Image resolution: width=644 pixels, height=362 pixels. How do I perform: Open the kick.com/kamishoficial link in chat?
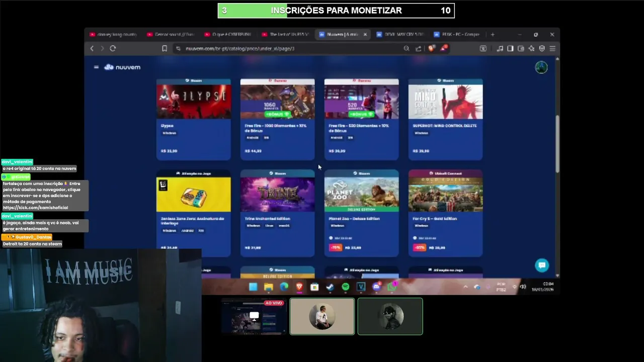[x=35, y=208]
